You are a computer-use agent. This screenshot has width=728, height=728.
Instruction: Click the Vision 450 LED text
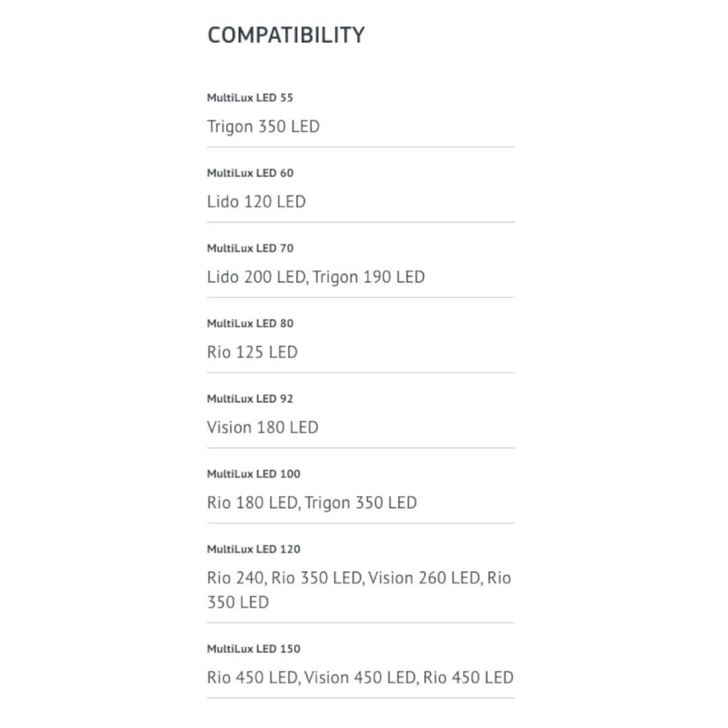pyautogui.click(x=359, y=677)
